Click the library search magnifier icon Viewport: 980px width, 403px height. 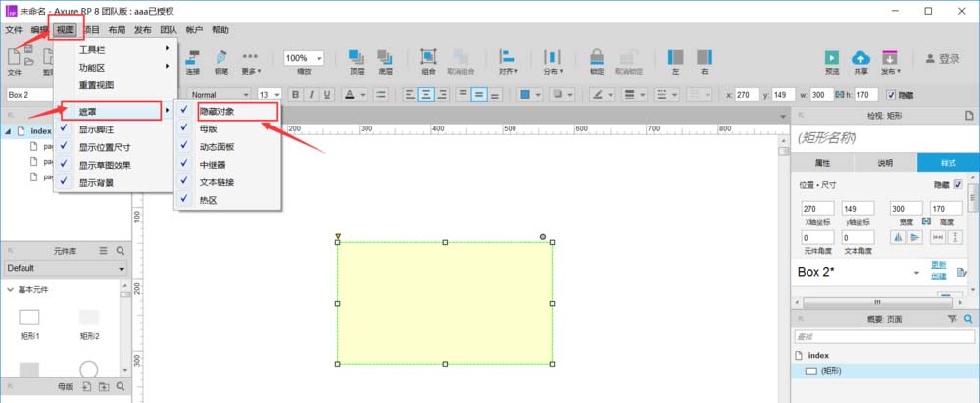coord(121,251)
